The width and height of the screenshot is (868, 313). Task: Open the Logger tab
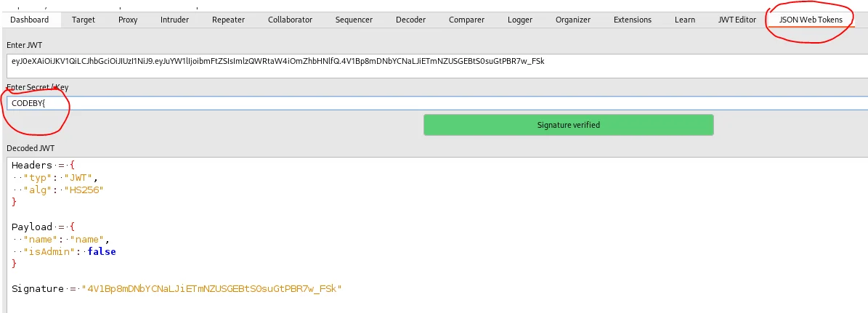click(520, 20)
